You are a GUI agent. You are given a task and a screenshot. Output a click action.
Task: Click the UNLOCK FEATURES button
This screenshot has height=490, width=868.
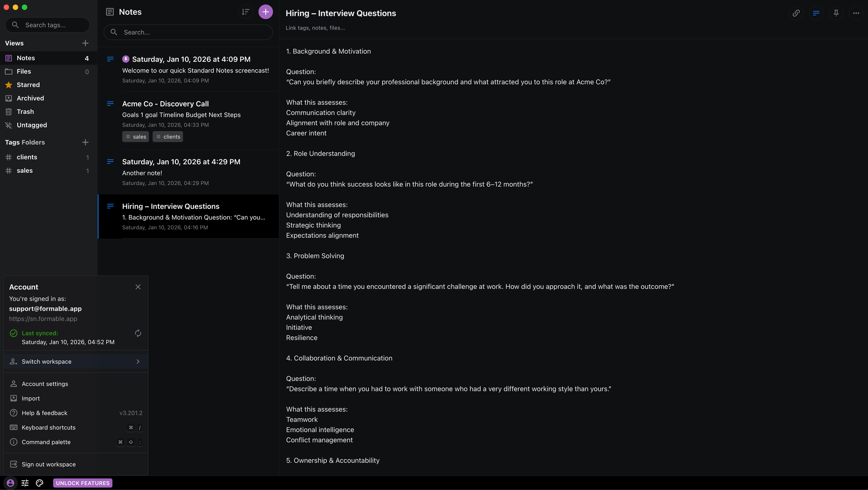82,483
